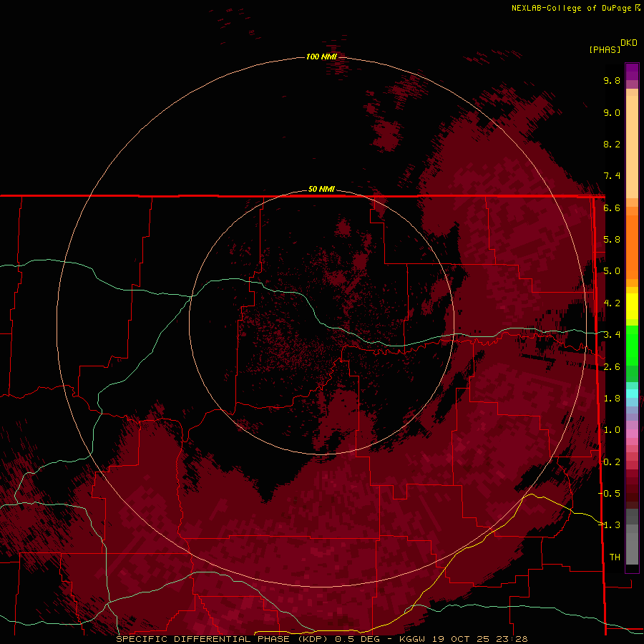Select the 4.2 value on color scale
The image size is (644, 644).
[x=612, y=303]
